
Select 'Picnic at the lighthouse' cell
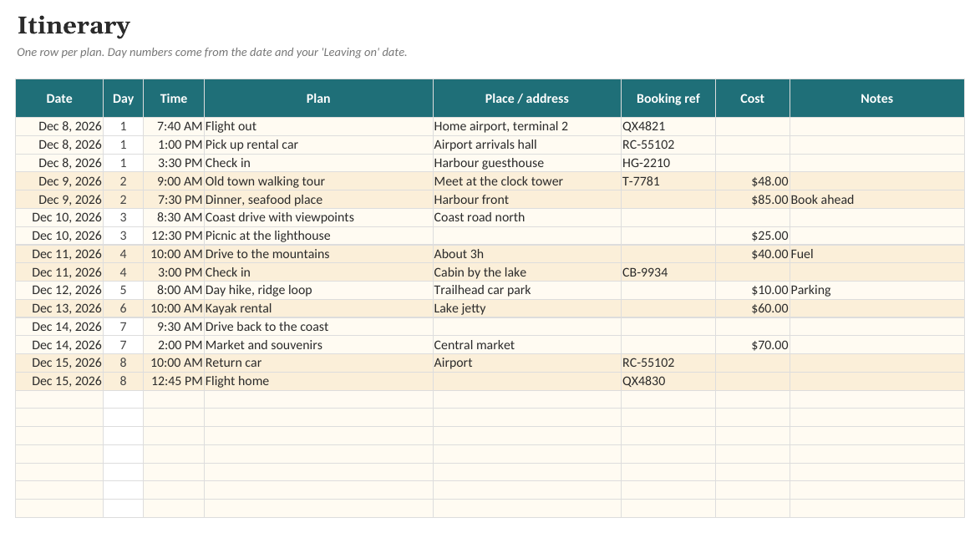[x=318, y=236]
